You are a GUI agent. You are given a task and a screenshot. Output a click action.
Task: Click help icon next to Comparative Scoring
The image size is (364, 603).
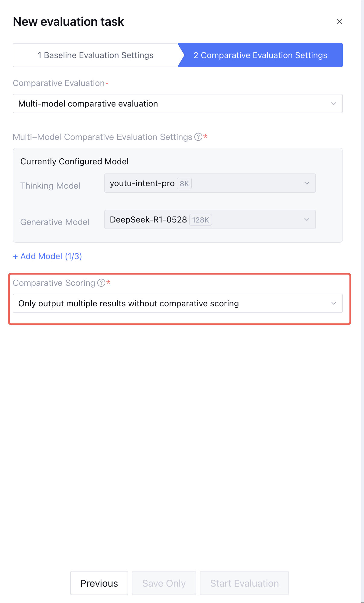tap(101, 283)
